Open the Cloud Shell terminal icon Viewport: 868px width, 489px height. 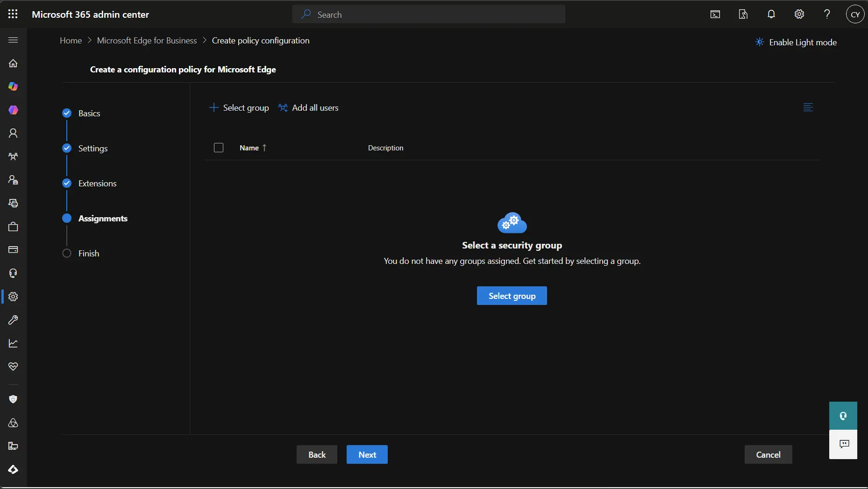tap(715, 14)
